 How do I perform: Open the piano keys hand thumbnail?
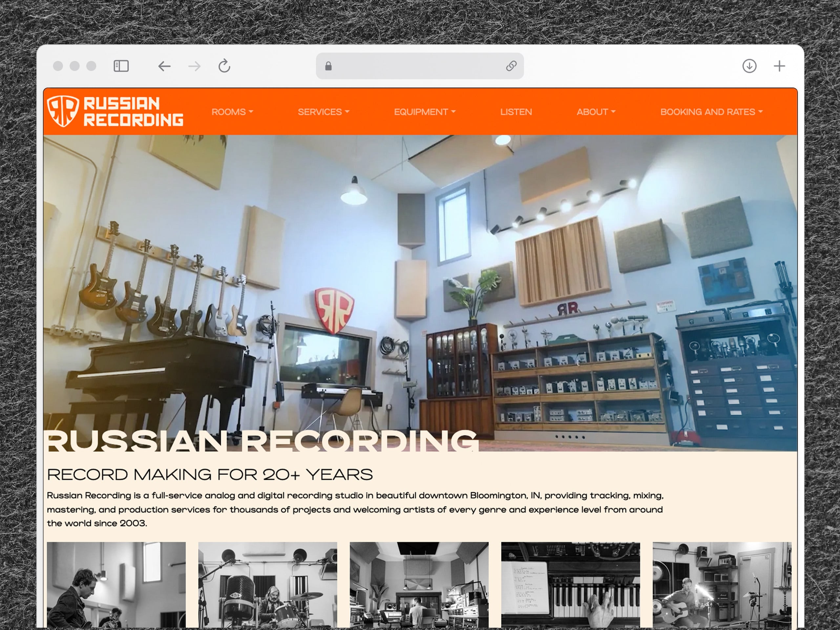coord(570,585)
